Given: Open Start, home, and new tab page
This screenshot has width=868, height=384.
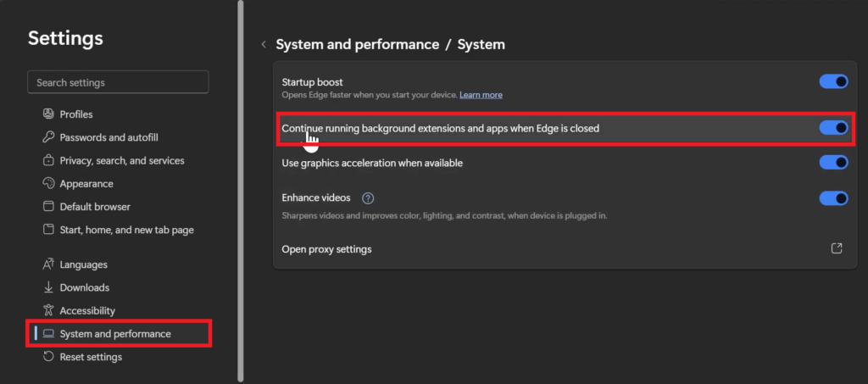Looking at the screenshot, I should point(127,230).
